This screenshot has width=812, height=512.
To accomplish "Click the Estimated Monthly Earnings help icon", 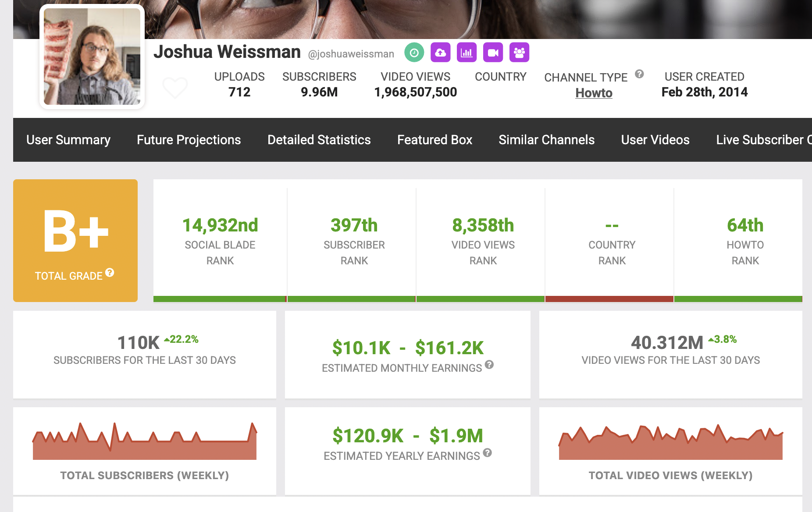I will click(x=489, y=364).
